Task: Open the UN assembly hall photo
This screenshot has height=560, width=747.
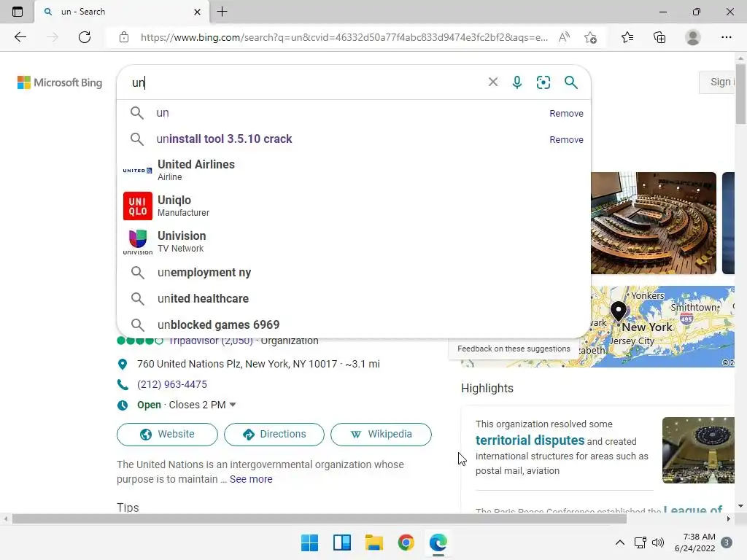Action: click(x=653, y=223)
